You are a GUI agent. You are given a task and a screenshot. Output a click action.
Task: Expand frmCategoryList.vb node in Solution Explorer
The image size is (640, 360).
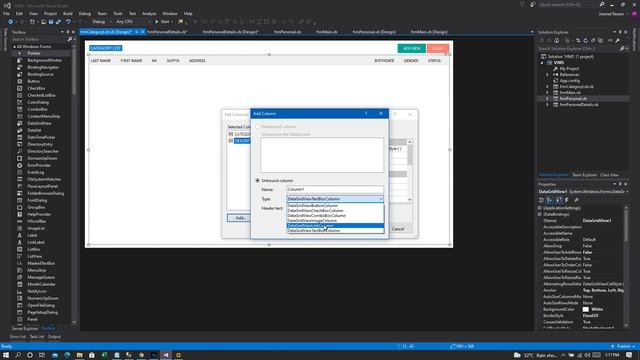(x=547, y=87)
